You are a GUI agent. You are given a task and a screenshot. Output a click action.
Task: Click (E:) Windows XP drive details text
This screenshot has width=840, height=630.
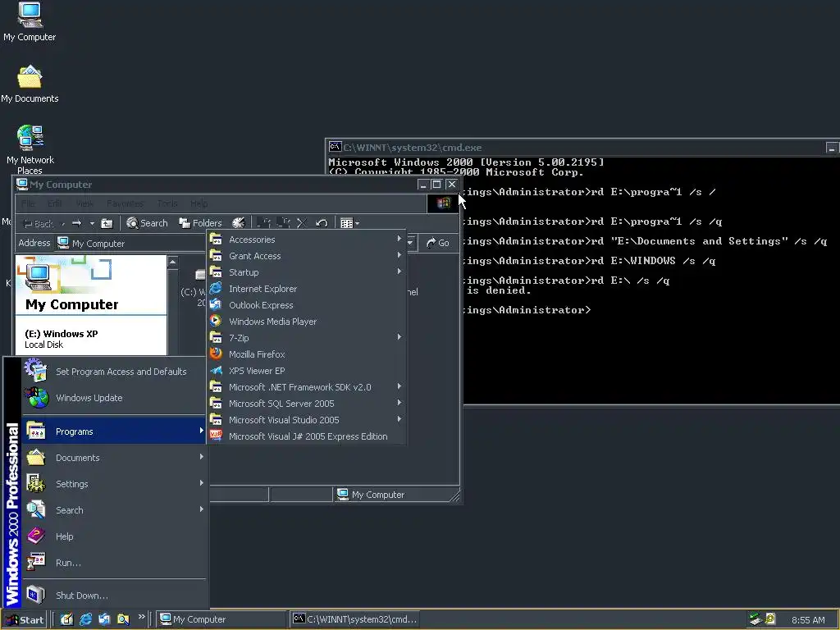(61, 339)
